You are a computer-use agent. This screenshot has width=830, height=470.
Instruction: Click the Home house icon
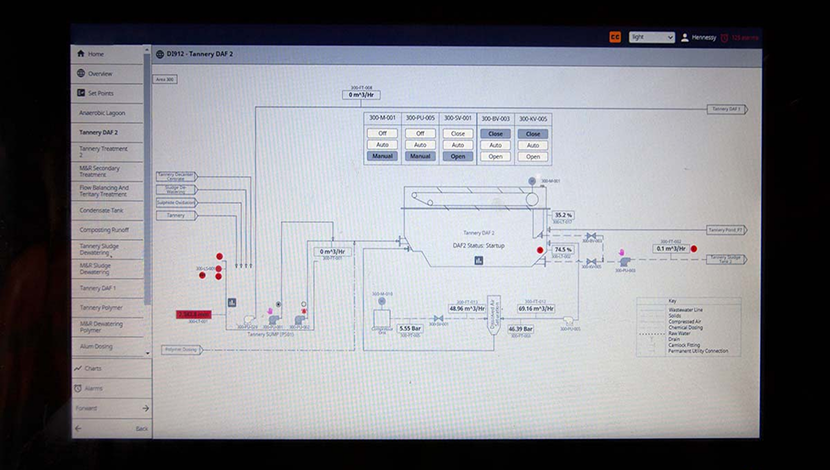click(80, 53)
